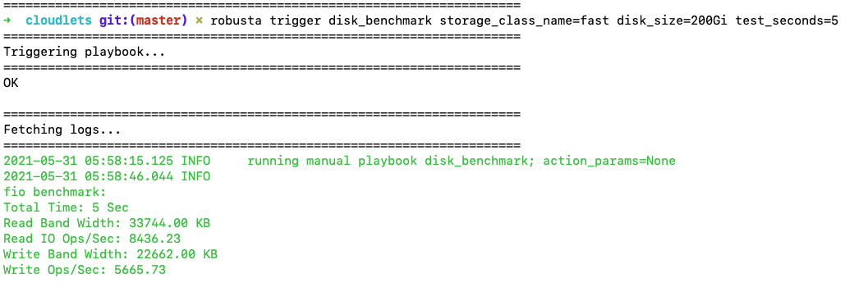Click the yellow x dirty-state marker

click(199, 21)
